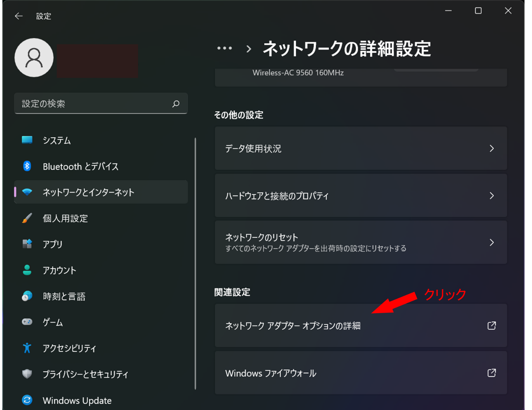Click the Bluetooth icon in the sidebar

point(27,166)
